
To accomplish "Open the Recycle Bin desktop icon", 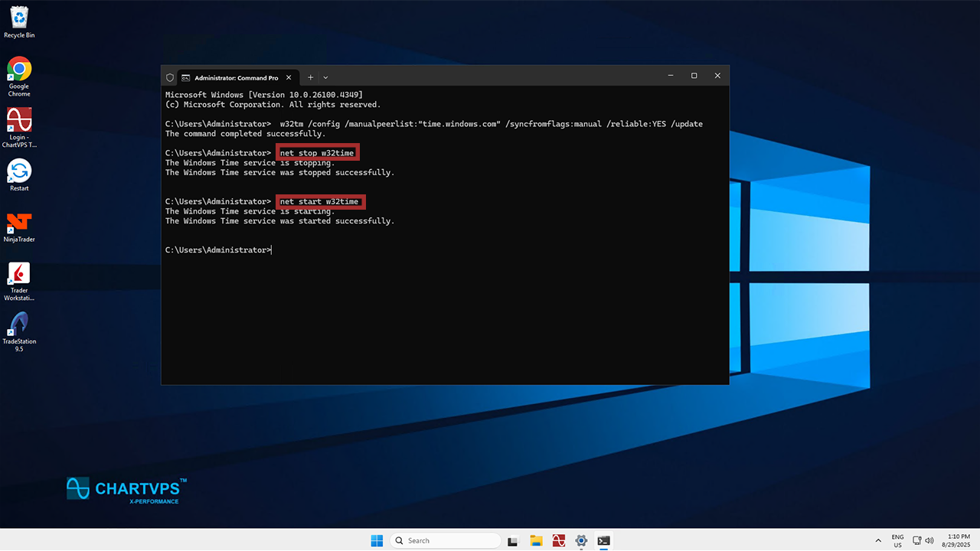I will (x=19, y=18).
